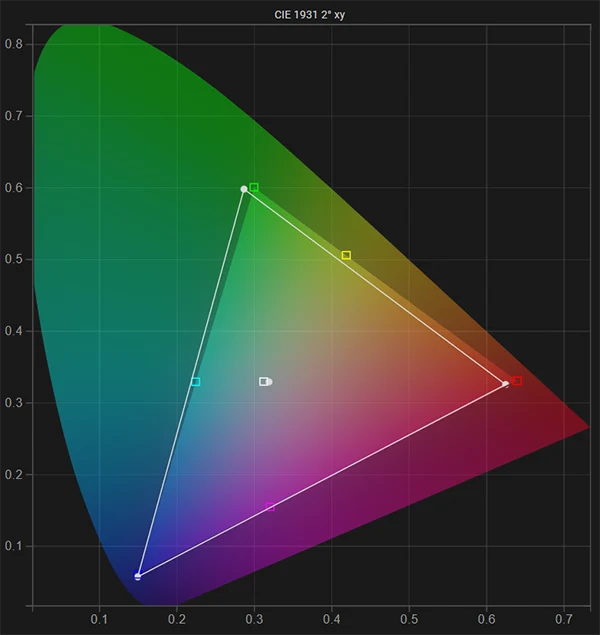This screenshot has height=635, width=600.
Task: Click the measured green vertex dot
Action: [244, 189]
